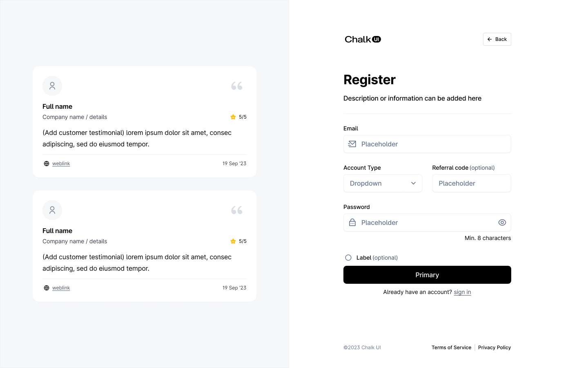Click the avatar placeholder on the second testimonial

point(52,210)
